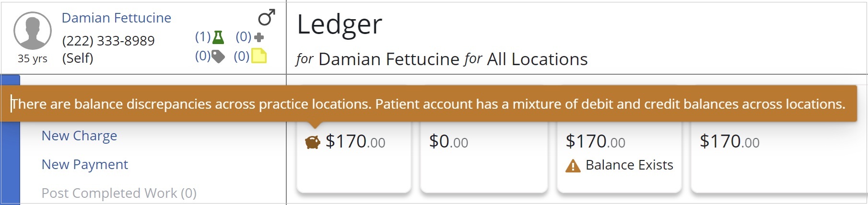Click the brown piggy bank icon
Viewport: 868px width, 205px height.
click(313, 142)
